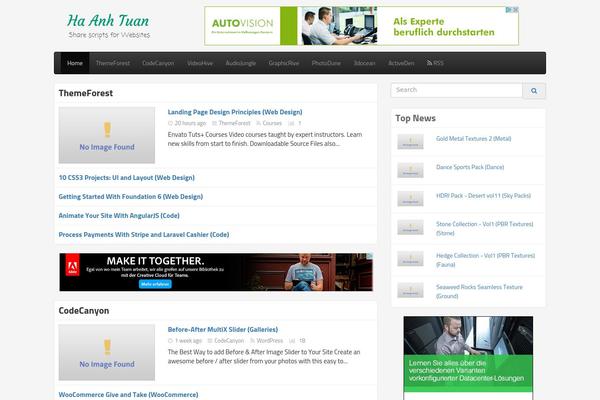Click the search magnifier button
600x400 pixels.
click(534, 91)
